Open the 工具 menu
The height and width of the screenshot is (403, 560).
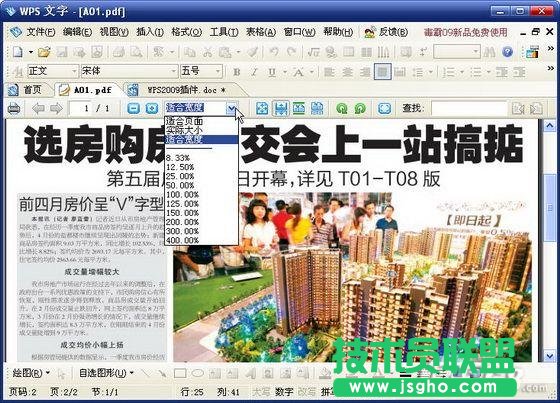click(224, 32)
